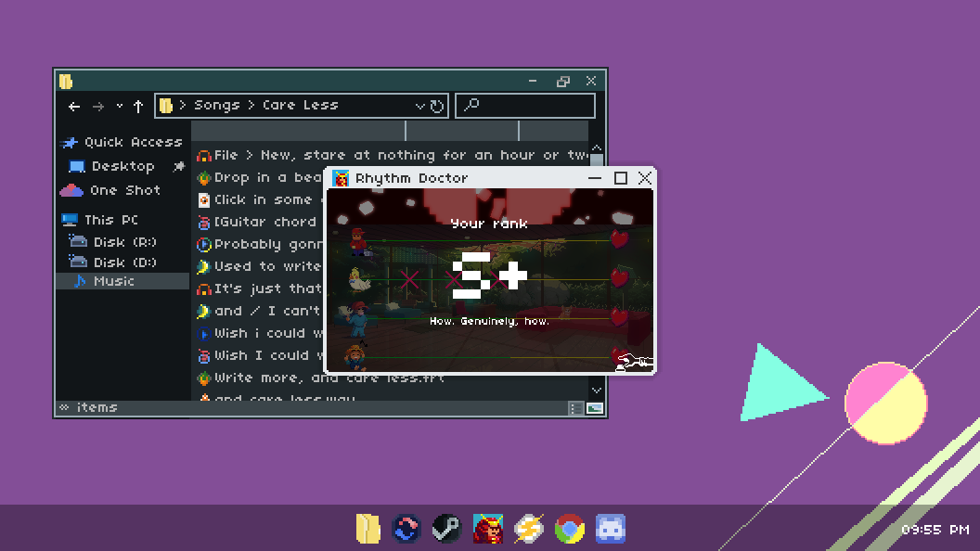This screenshot has height=551, width=980.
Task: Click the lightning bolt taskbar icon
Action: click(529, 529)
